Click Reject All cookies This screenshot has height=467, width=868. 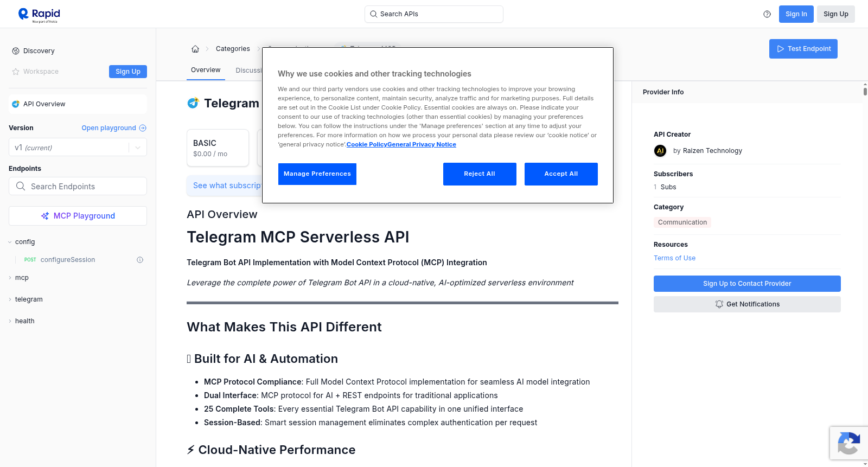coord(480,174)
